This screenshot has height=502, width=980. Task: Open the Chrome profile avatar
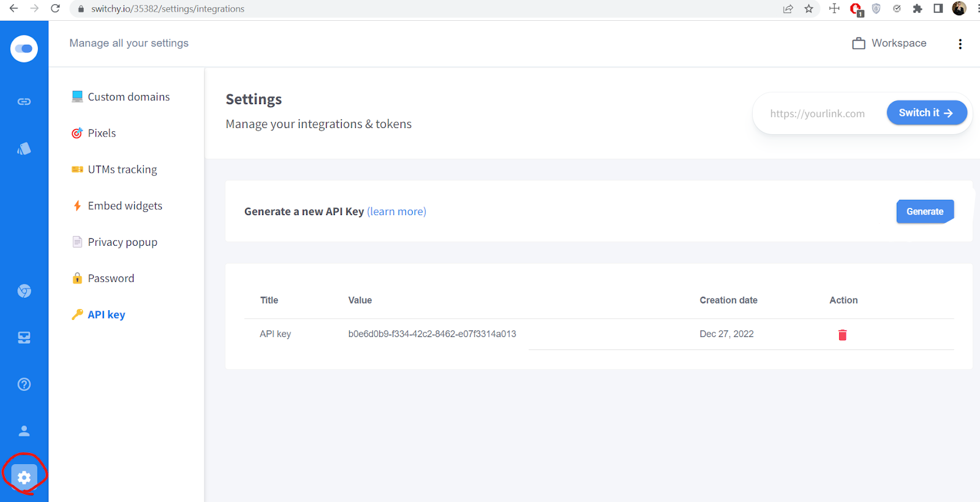[959, 9]
